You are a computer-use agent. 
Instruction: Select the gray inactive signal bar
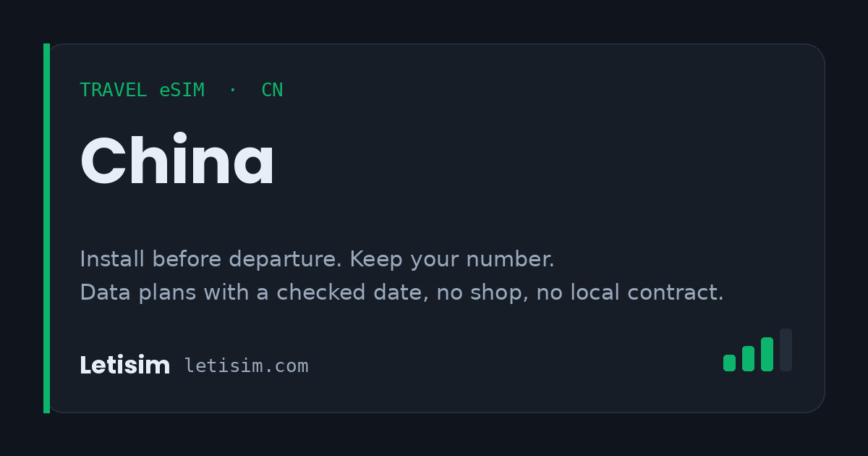[x=786, y=350]
